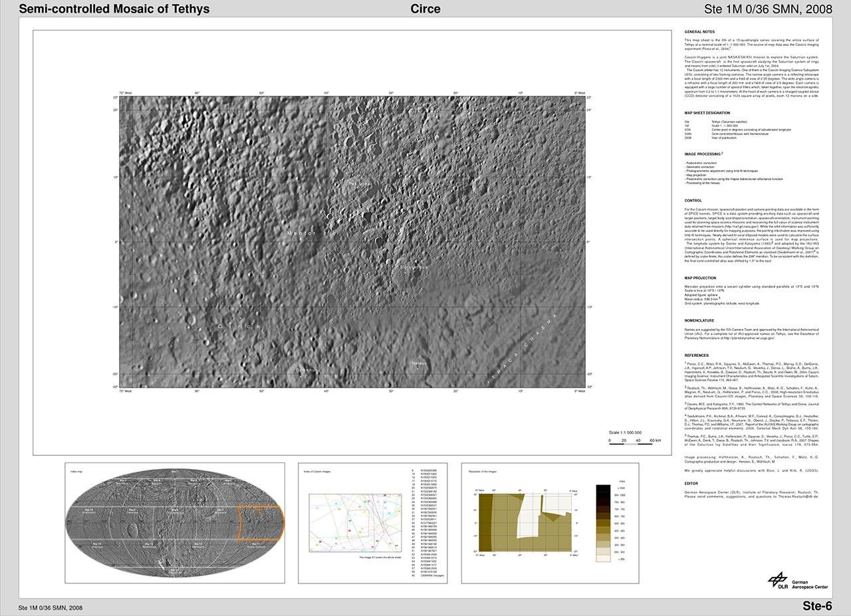Click the orange highlighted quadrangle on index map
851x616 pixels.
click(x=262, y=522)
